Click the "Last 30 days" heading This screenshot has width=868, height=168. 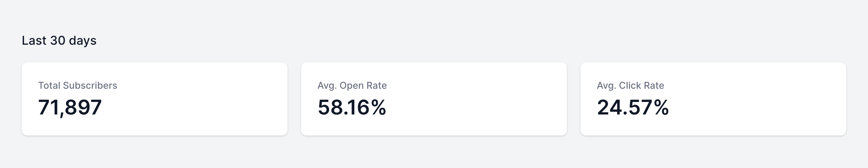click(59, 41)
